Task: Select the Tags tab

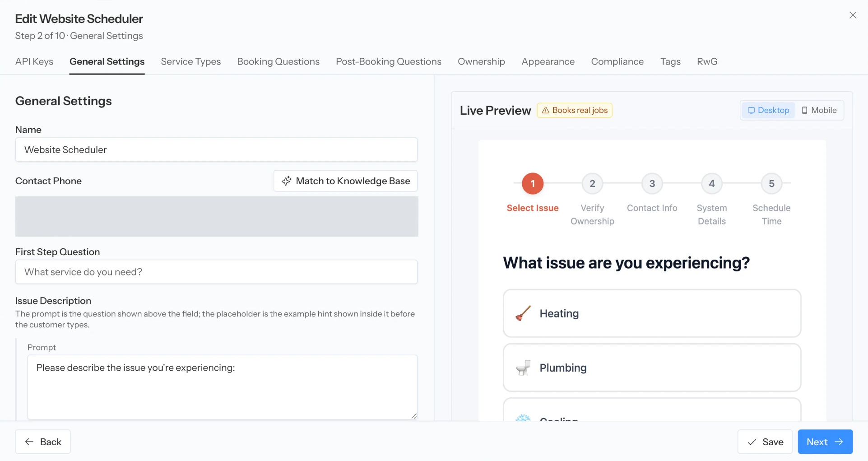Action: pyautogui.click(x=670, y=61)
